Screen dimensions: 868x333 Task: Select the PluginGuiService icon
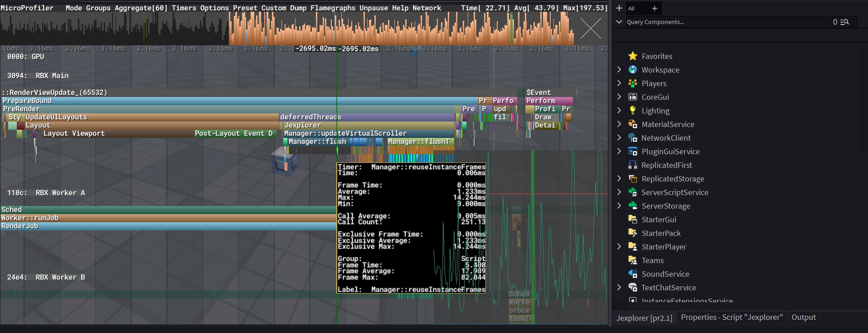633,152
